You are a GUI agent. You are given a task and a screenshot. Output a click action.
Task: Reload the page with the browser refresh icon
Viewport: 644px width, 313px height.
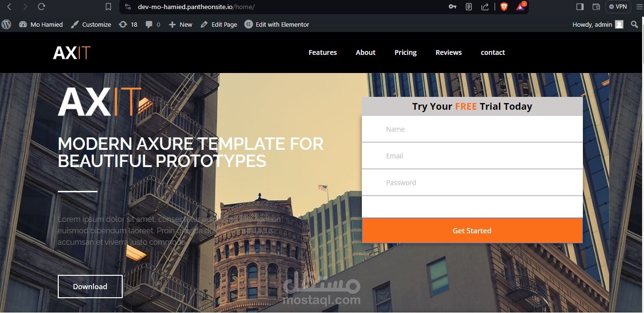[41, 7]
